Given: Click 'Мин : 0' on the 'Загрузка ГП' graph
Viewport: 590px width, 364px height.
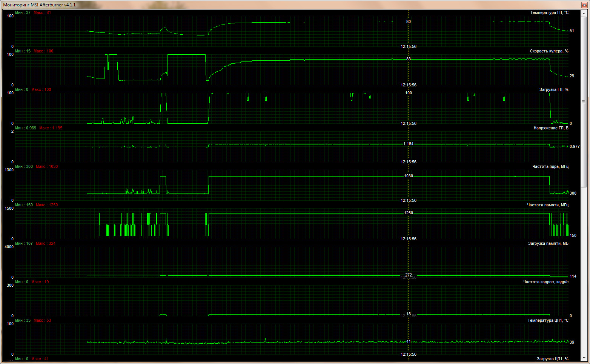Looking at the screenshot, I should click(x=22, y=90).
